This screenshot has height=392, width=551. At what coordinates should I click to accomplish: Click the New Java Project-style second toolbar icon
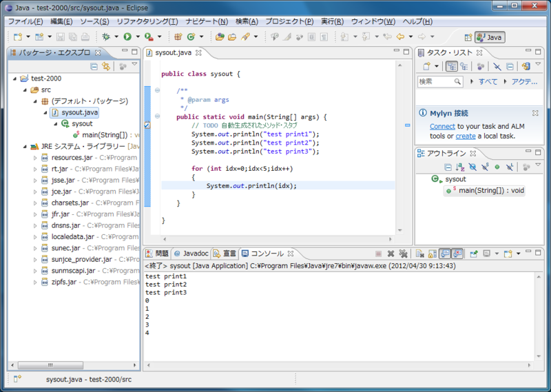pyautogui.click(x=39, y=37)
